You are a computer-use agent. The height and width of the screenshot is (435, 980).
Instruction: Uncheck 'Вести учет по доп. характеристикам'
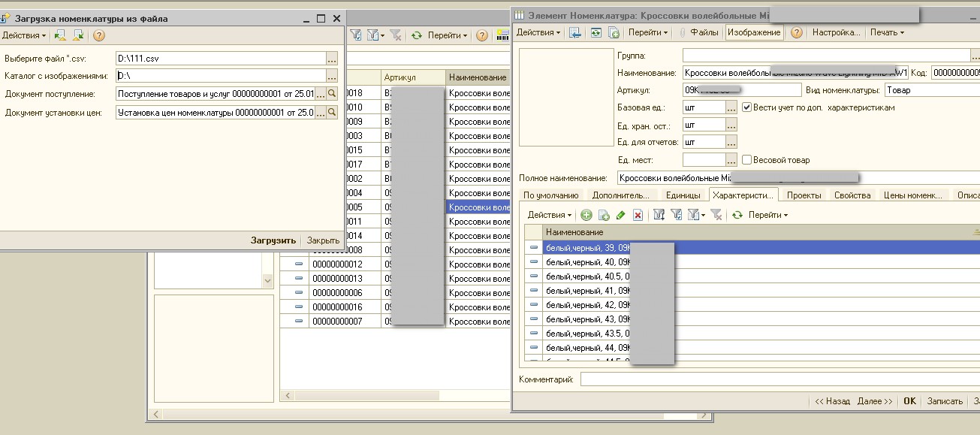tap(746, 107)
